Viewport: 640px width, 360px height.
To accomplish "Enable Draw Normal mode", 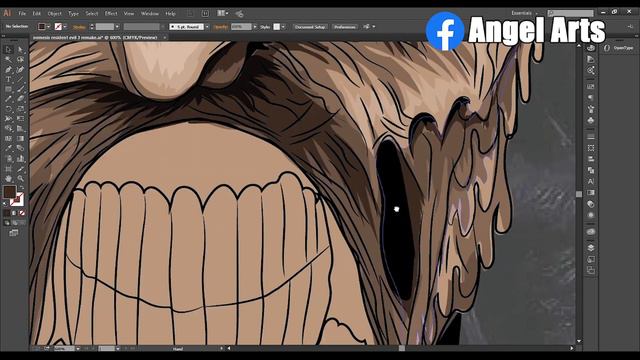I will point(7,223).
